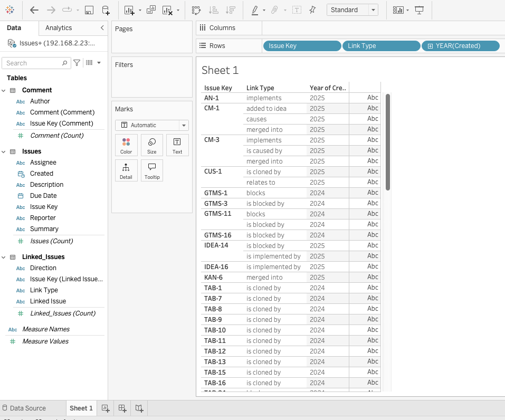The image size is (505, 420).
Task: Select the Linked Issue field
Action: pos(48,301)
